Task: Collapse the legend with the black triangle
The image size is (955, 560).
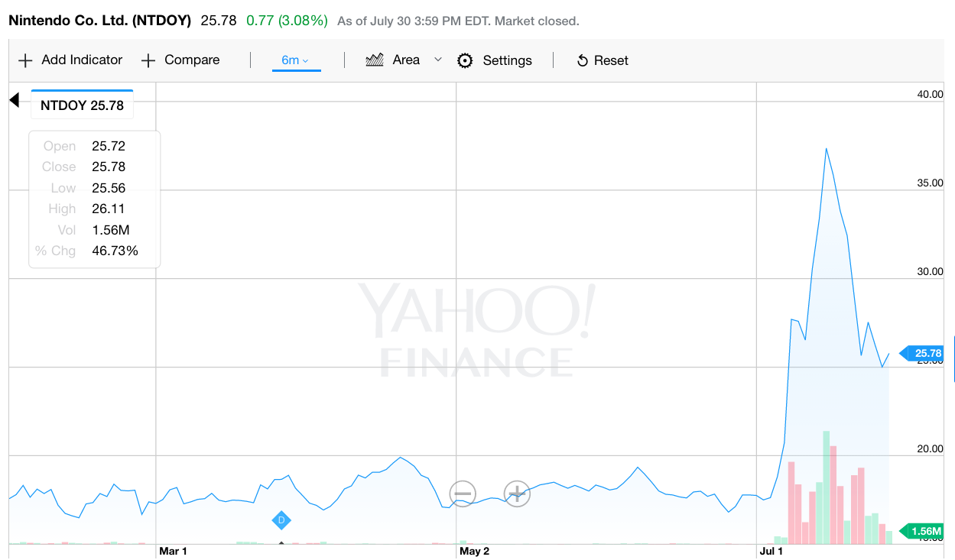Action: point(14,100)
